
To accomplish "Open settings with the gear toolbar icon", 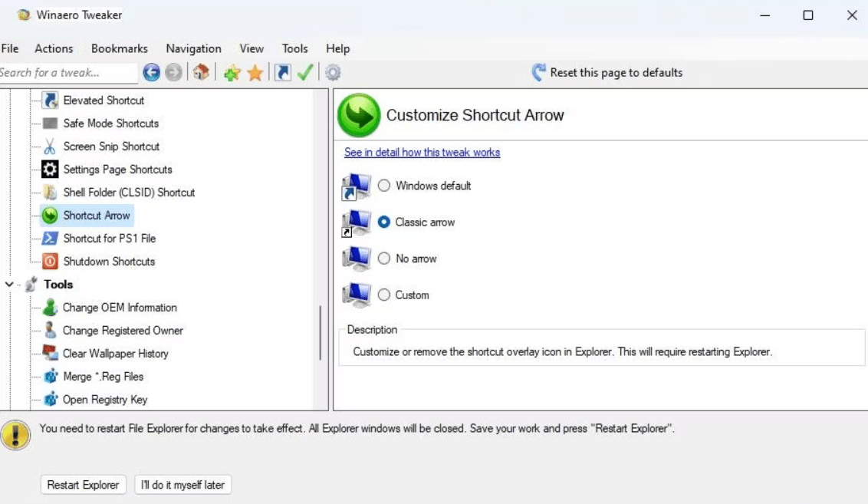I will 333,73.
